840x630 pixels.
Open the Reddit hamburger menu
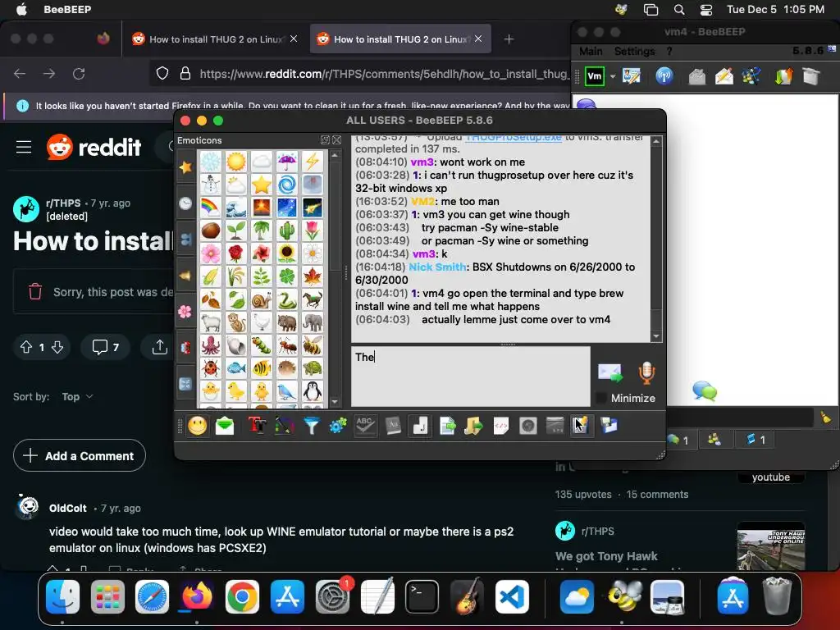[24, 147]
